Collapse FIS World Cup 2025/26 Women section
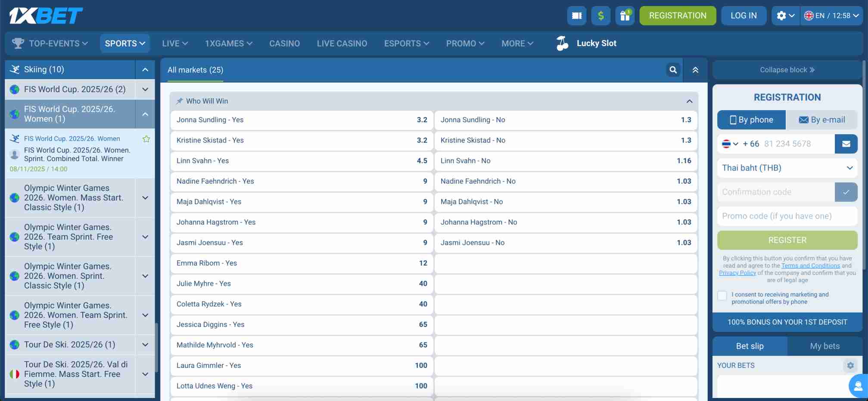Screen dimensions: 868x401 click(x=145, y=114)
